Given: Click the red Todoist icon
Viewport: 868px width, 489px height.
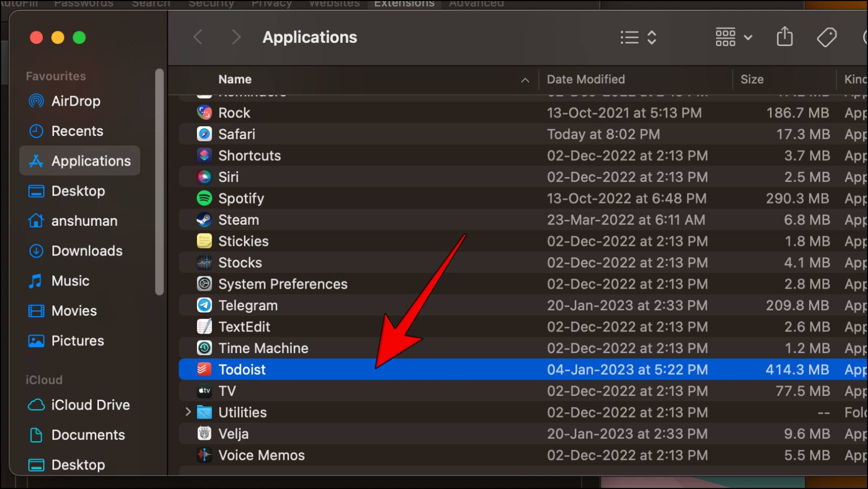Looking at the screenshot, I should click(204, 369).
